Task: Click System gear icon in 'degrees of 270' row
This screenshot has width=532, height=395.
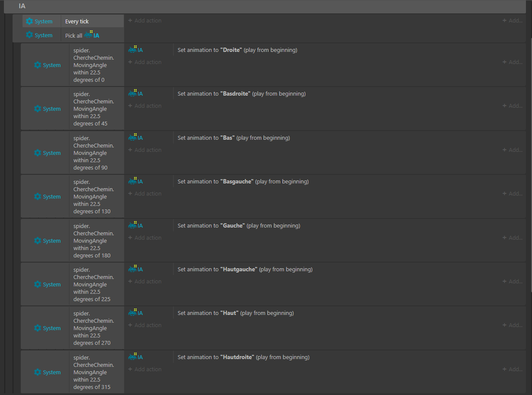Action: pyautogui.click(x=38, y=328)
